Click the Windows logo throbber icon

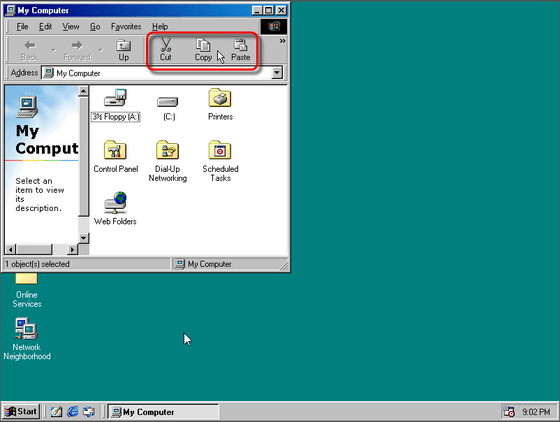[274, 27]
